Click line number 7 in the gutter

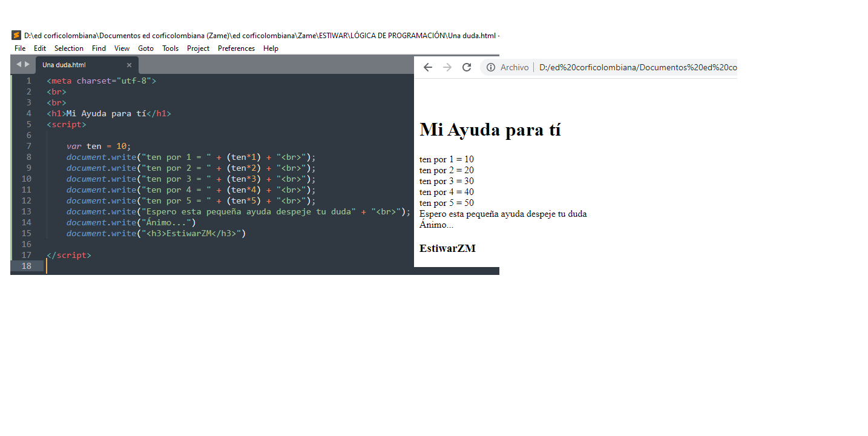pyautogui.click(x=28, y=146)
